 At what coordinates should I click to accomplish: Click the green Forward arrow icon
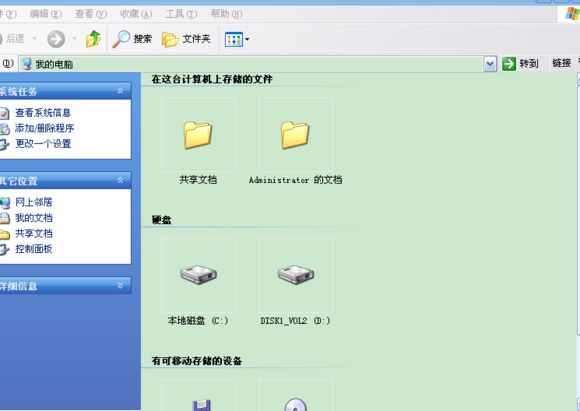(56, 39)
